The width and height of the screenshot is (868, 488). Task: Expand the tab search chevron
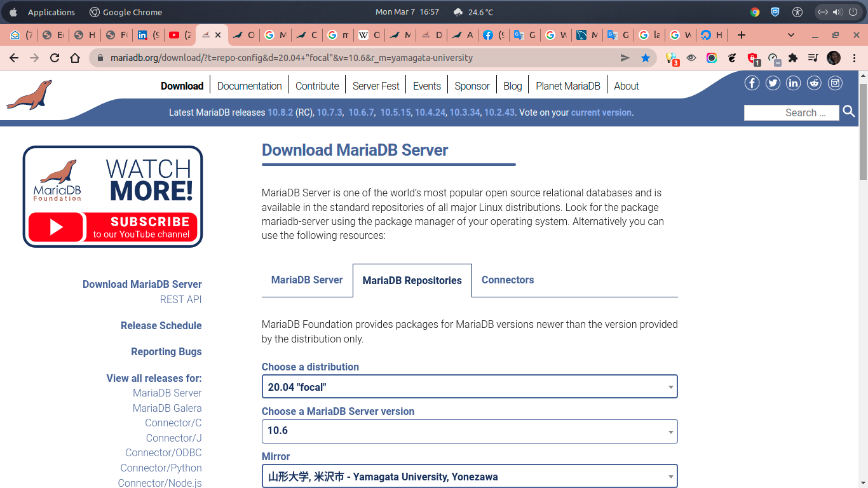[791, 35]
